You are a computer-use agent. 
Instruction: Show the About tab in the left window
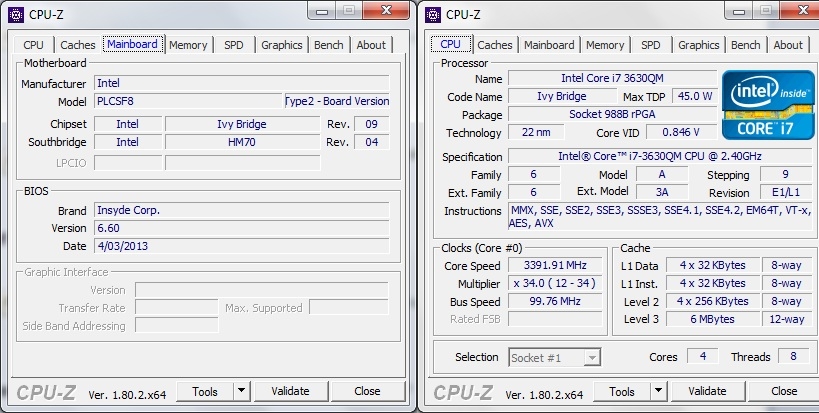pyautogui.click(x=371, y=45)
